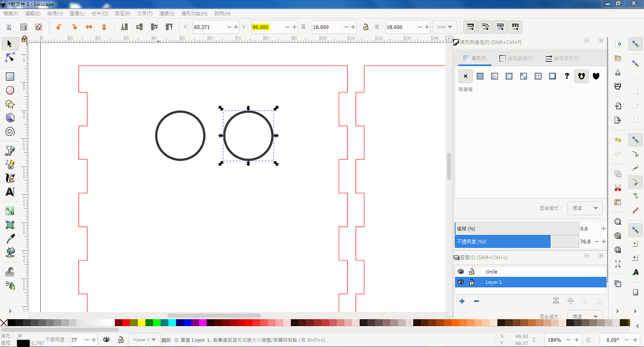Open the 路徑(P) Path menu
The height and width of the screenshot is (347, 644).
click(123, 13)
